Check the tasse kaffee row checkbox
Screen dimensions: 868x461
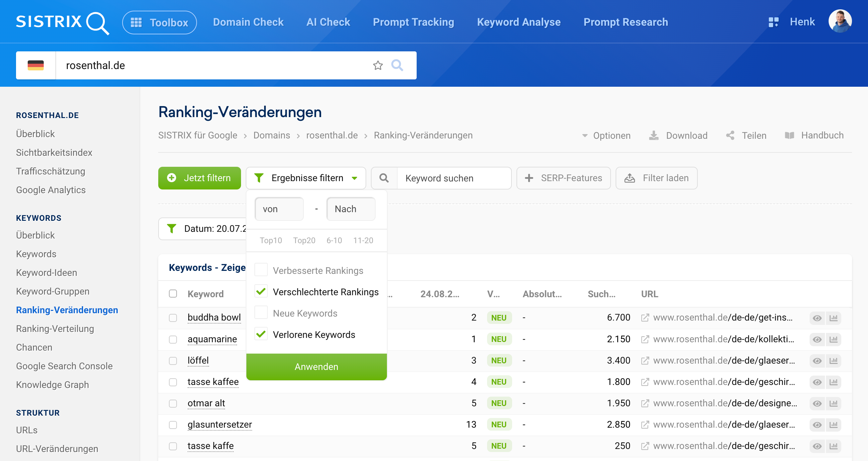point(173,382)
